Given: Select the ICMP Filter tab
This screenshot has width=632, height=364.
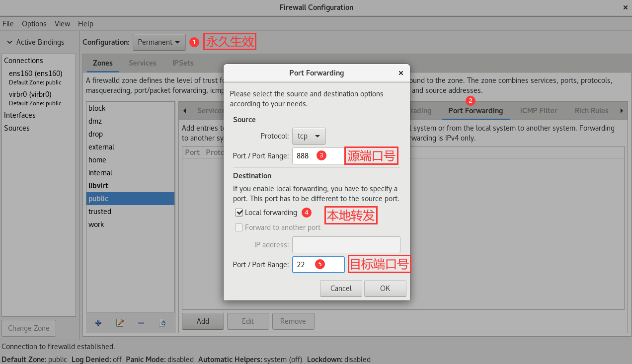Looking at the screenshot, I should point(539,111).
